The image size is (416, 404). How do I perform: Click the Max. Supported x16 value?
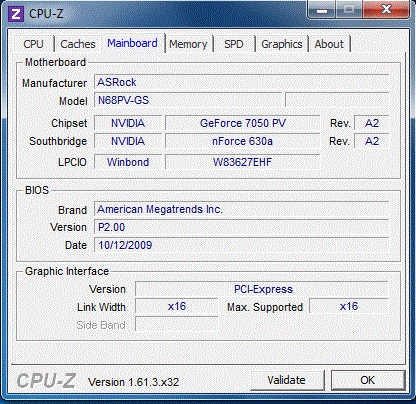[349, 306]
